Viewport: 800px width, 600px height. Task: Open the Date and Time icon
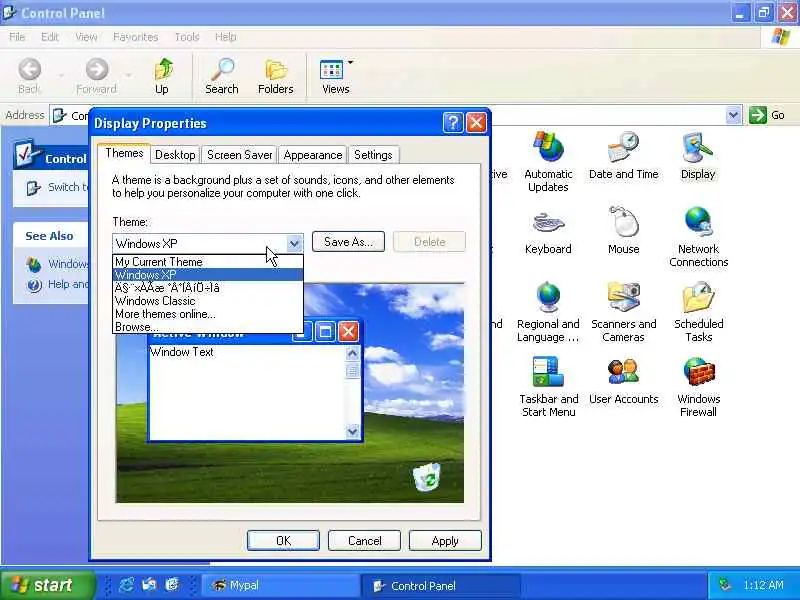pyautogui.click(x=623, y=155)
